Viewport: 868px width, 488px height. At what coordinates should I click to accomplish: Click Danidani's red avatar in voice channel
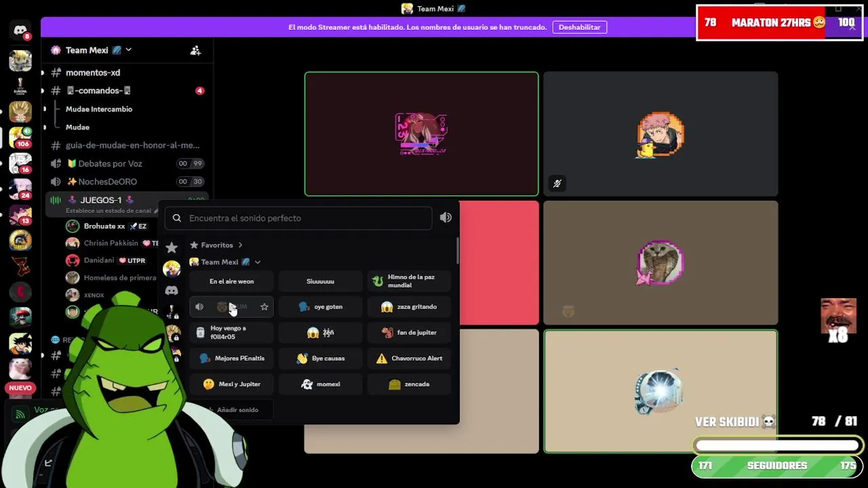pyautogui.click(x=73, y=260)
